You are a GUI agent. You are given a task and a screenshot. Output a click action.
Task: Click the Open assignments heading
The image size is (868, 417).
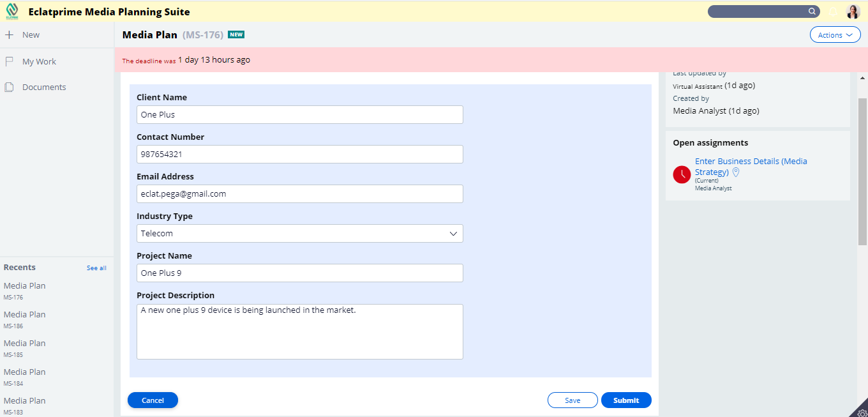pos(710,143)
